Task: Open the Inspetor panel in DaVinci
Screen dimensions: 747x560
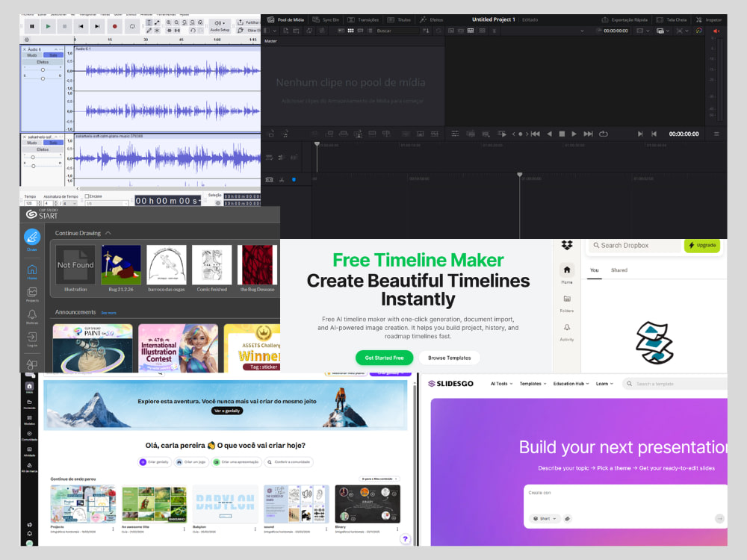Action: (x=709, y=19)
